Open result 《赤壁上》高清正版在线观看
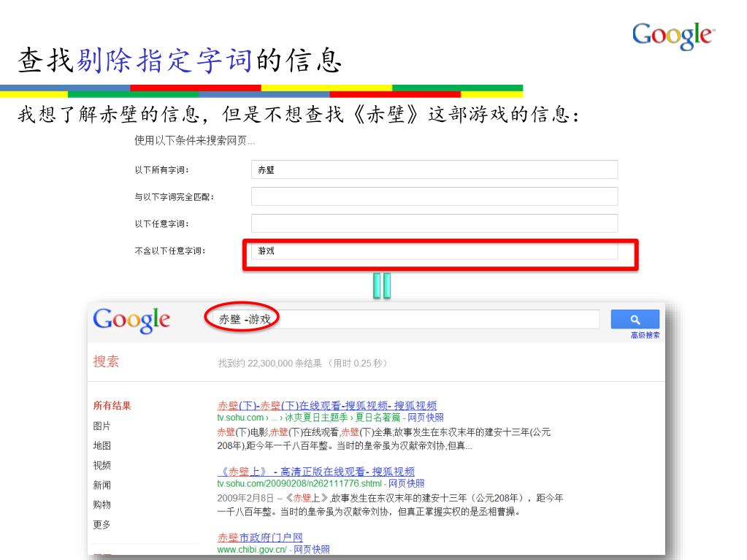The height and width of the screenshot is (560, 747). 316,472
